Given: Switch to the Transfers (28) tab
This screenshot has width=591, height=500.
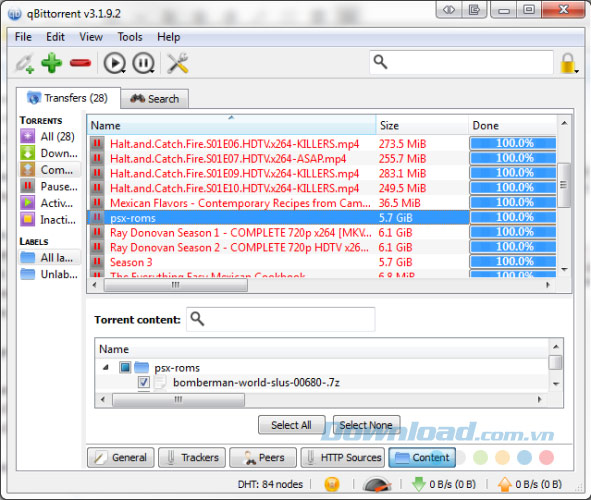Looking at the screenshot, I should (x=68, y=98).
